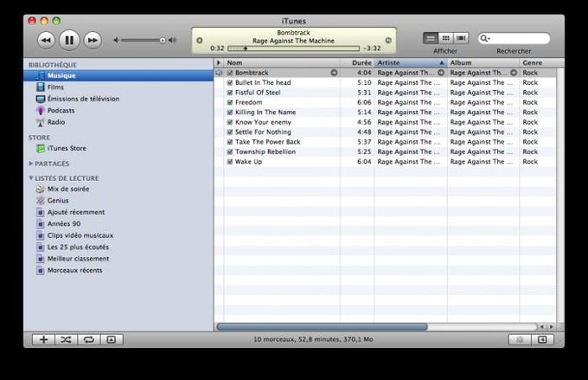Adjust the volume slider knob
Viewport: 588px width, 380px height.
point(163,40)
